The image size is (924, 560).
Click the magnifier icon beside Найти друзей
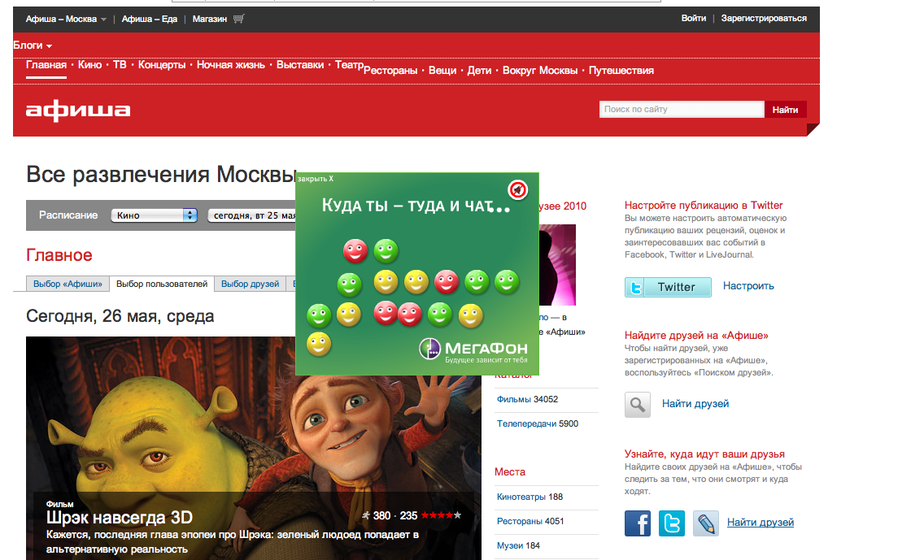click(637, 405)
